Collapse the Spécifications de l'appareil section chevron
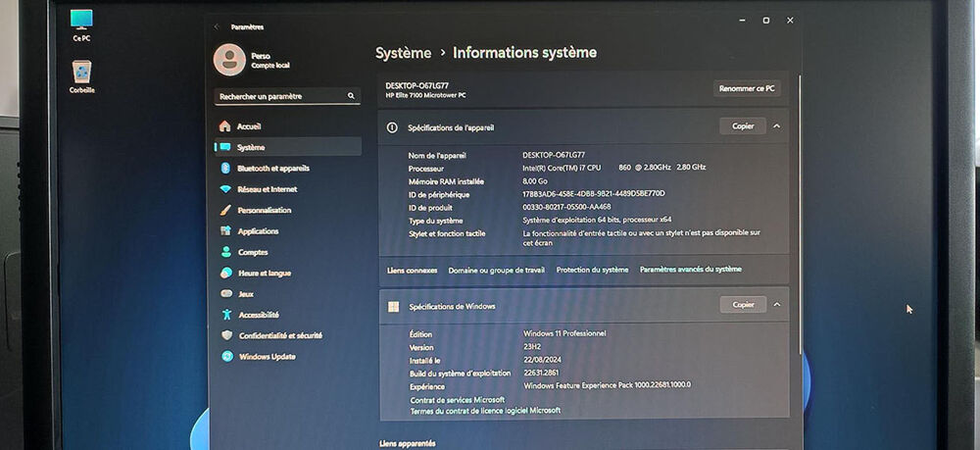The width and height of the screenshot is (980, 450). coord(776,126)
